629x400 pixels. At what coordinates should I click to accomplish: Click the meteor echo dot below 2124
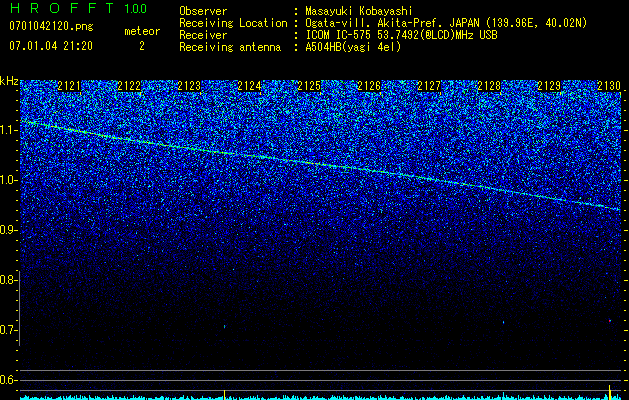click(224, 327)
